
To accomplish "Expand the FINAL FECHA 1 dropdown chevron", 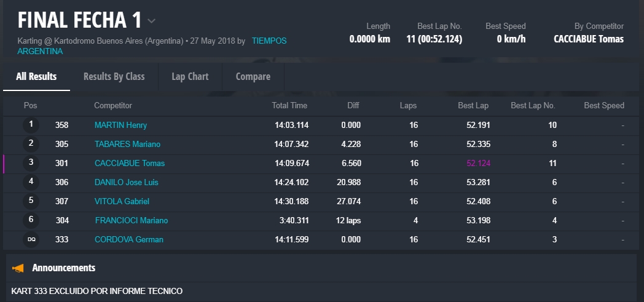I will [x=151, y=21].
